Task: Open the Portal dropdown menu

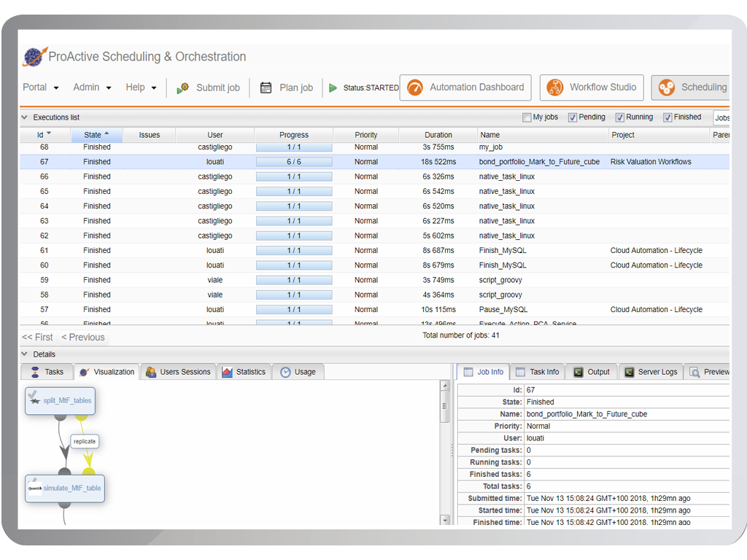Action: pos(41,87)
